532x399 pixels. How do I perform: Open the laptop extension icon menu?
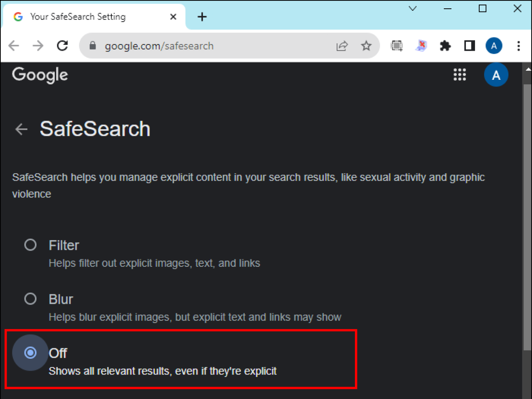point(421,46)
